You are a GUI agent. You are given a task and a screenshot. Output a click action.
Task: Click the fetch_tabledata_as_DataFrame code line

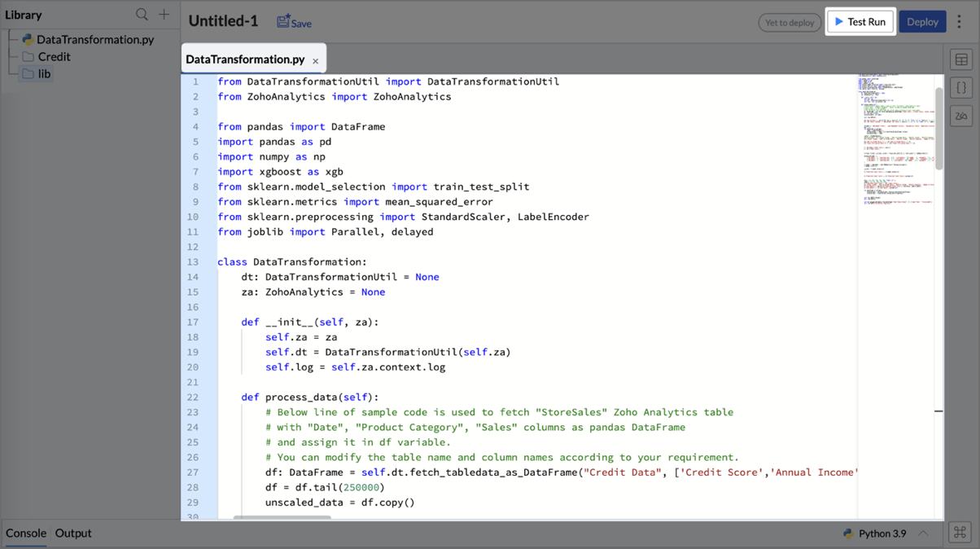[562, 472]
